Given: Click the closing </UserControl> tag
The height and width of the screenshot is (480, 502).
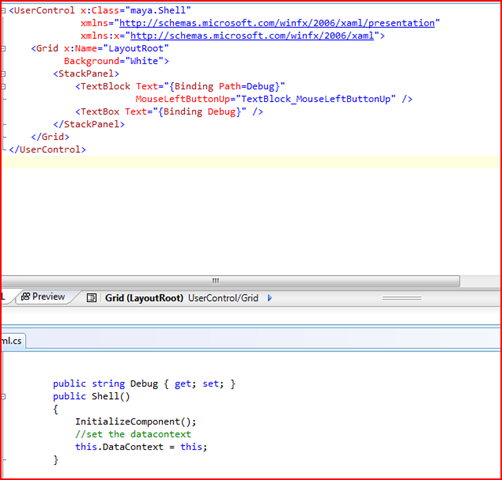Looking at the screenshot, I should (x=47, y=150).
